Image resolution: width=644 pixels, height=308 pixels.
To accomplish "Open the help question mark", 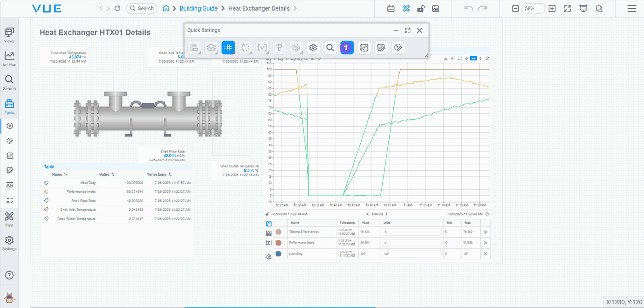I will (x=9, y=275).
